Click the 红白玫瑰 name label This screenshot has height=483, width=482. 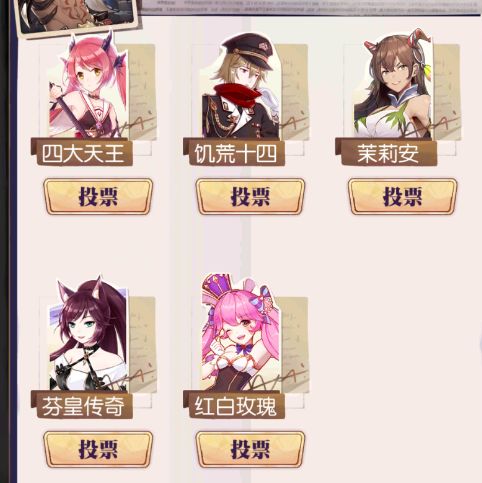pyautogui.click(x=234, y=405)
